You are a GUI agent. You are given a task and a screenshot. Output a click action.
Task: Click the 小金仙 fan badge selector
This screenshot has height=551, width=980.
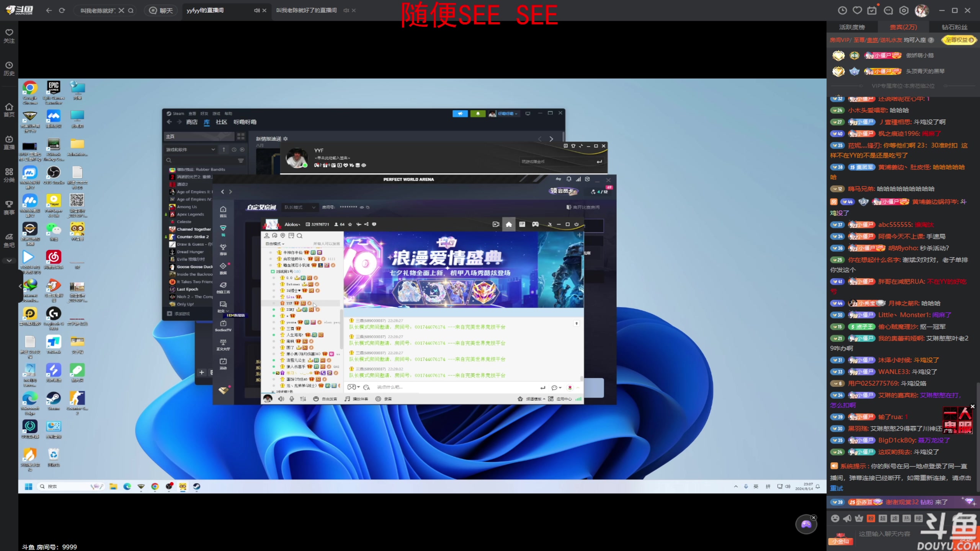point(841,539)
